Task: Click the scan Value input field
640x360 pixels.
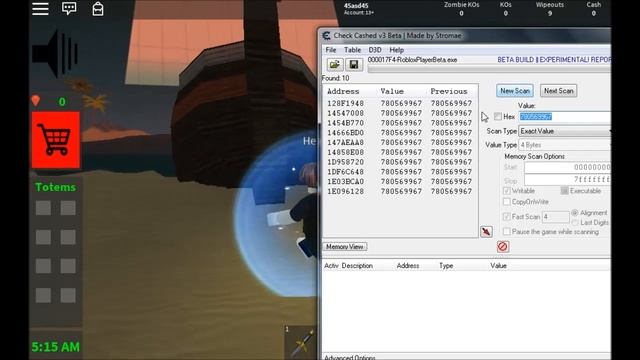Action: pos(565,117)
